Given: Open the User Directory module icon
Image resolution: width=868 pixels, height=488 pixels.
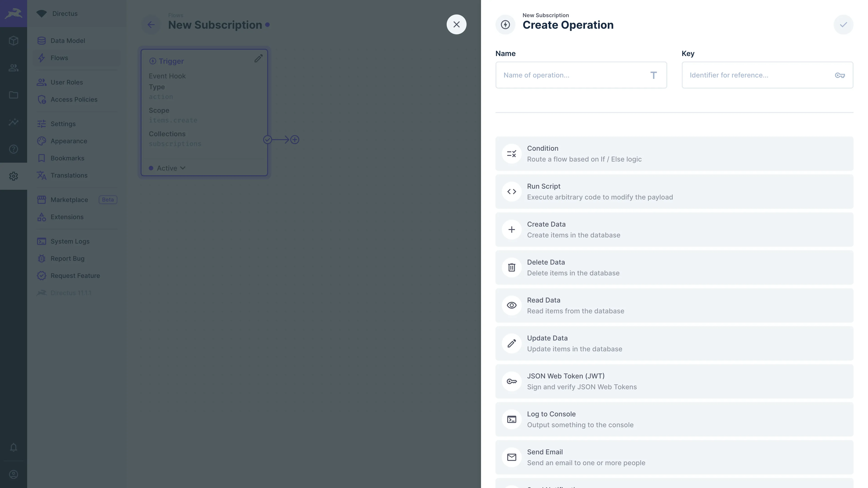Looking at the screenshot, I should [14, 68].
